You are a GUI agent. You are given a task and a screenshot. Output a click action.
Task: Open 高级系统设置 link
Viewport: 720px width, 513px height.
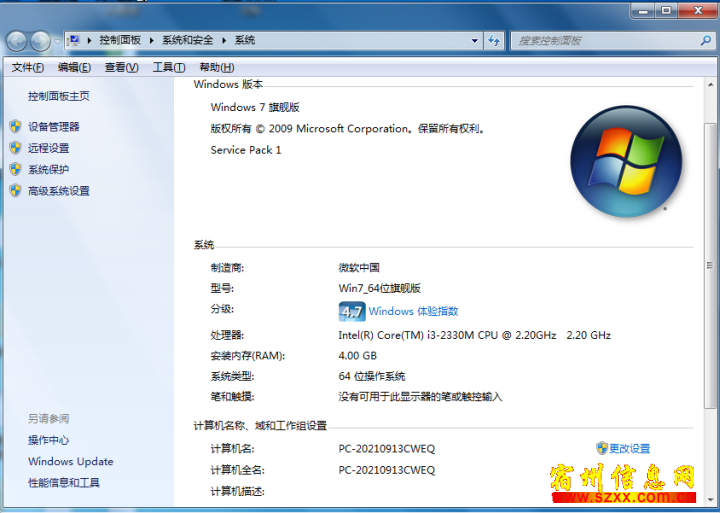tap(59, 191)
